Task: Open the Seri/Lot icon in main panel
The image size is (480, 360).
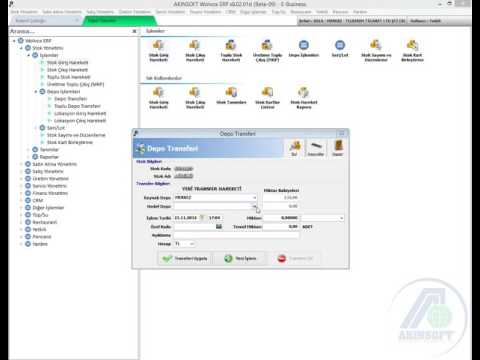Action: click(340, 49)
